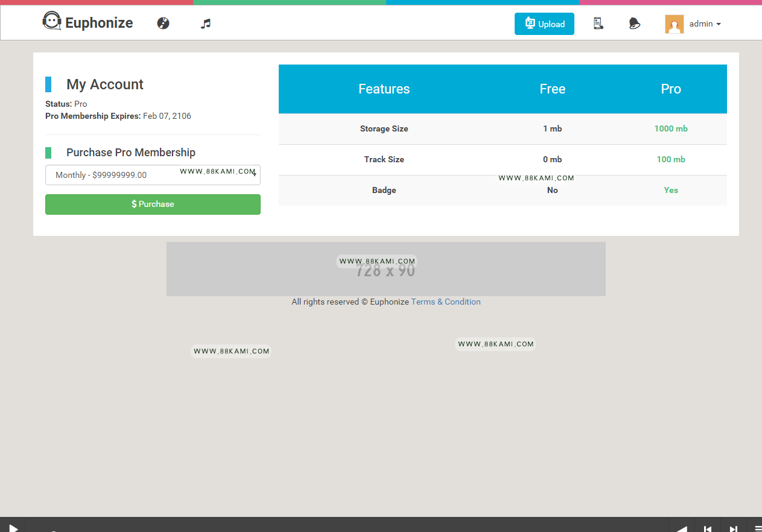Click the green Yes badge value
The height and width of the screenshot is (532, 762).
pyautogui.click(x=671, y=190)
